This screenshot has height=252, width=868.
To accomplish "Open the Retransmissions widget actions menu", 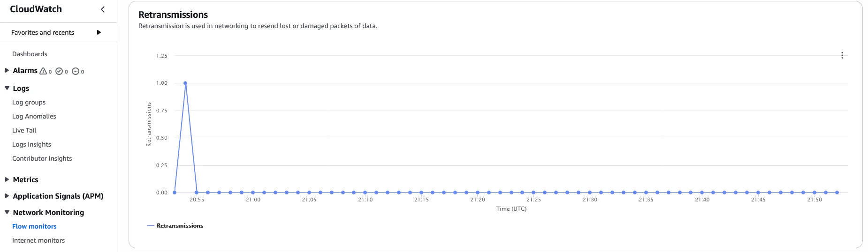I will (x=842, y=55).
